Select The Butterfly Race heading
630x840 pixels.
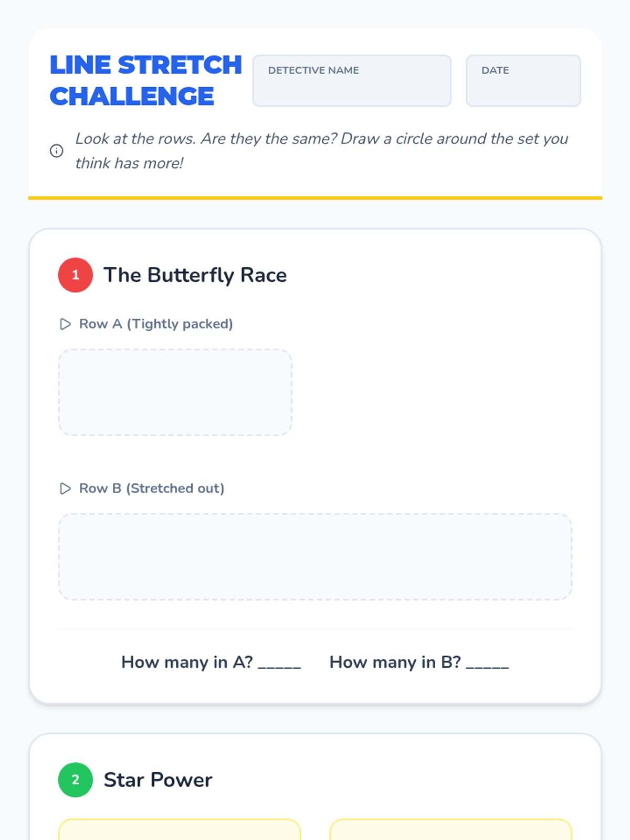195,275
